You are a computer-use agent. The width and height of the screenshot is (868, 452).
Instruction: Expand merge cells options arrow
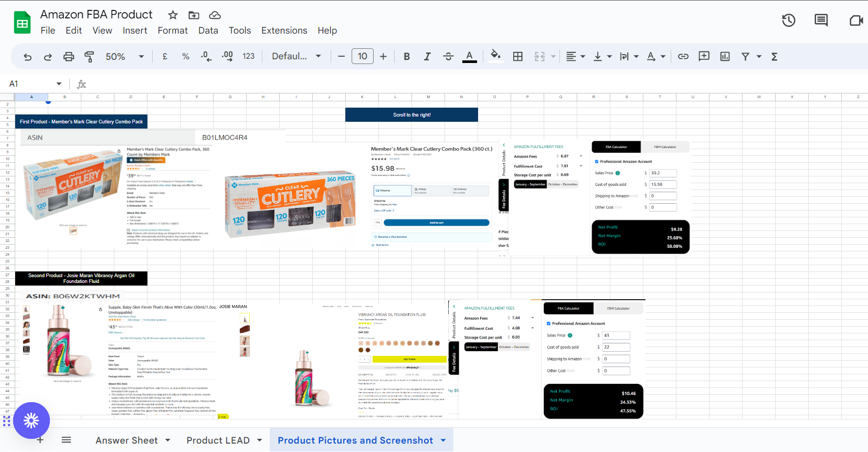[x=553, y=56]
